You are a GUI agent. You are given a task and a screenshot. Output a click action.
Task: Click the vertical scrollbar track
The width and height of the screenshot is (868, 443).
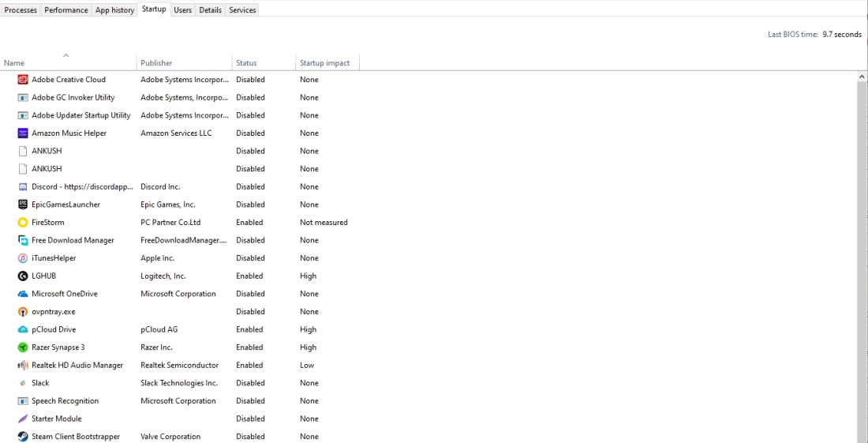point(862,262)
